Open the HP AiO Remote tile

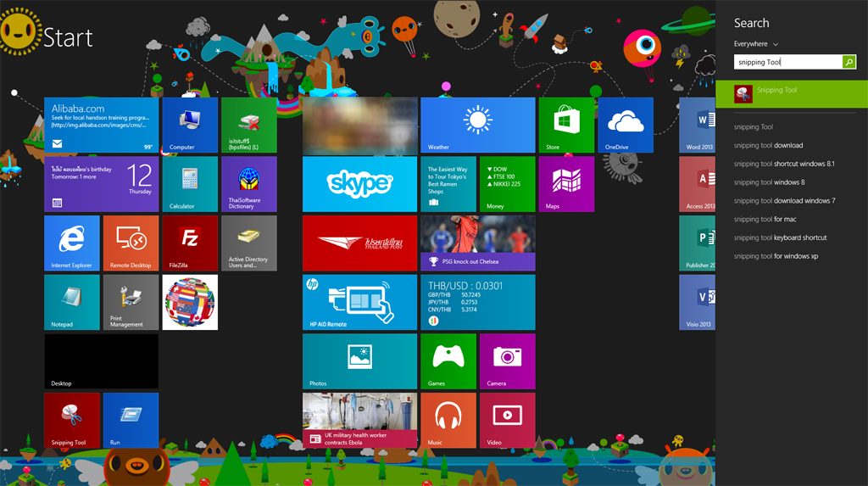359,303
